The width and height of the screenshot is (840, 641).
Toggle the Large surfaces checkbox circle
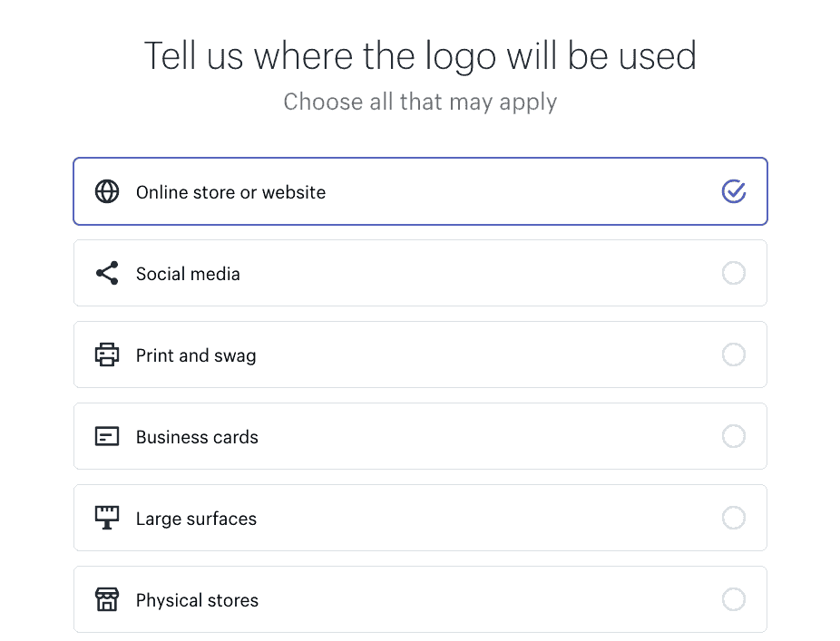point(734,518)
